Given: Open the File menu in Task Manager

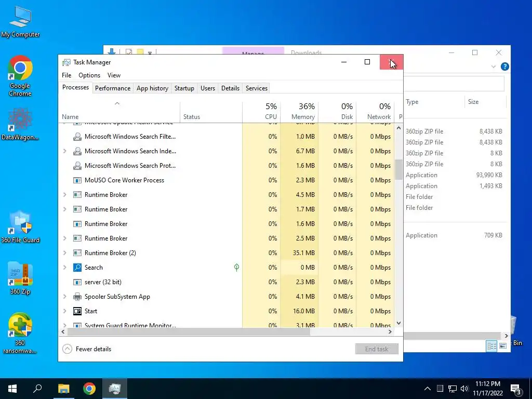Looking at the screenshot, I should click(66, 75).
